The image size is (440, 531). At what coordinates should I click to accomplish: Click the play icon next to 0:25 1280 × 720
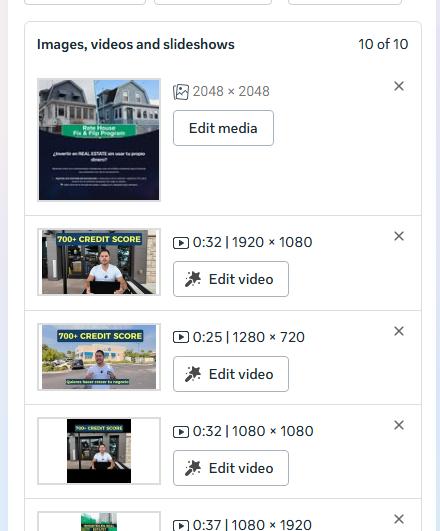(181, 338)
